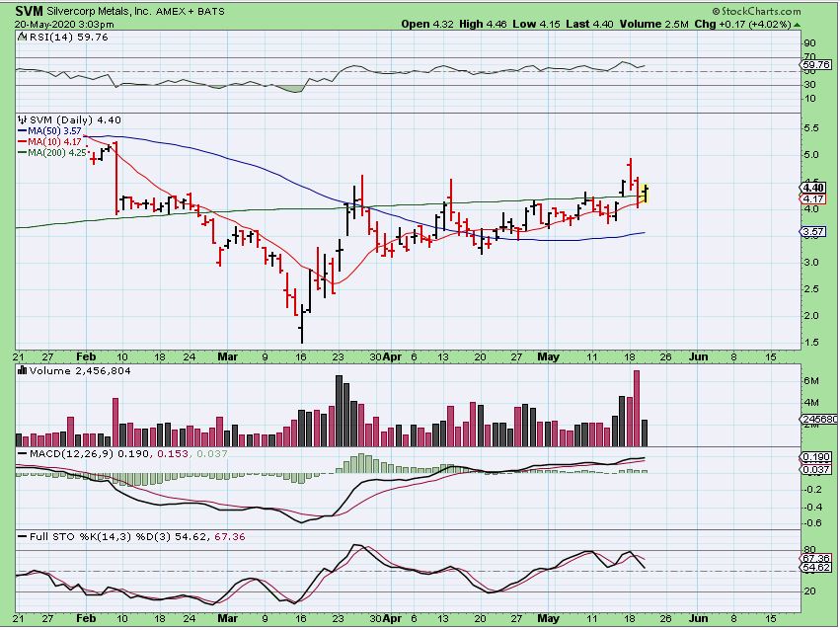This screenshot has height=630, width=840.
Task: Click the 90 label on RSI axis
Action: click(810, 43)
